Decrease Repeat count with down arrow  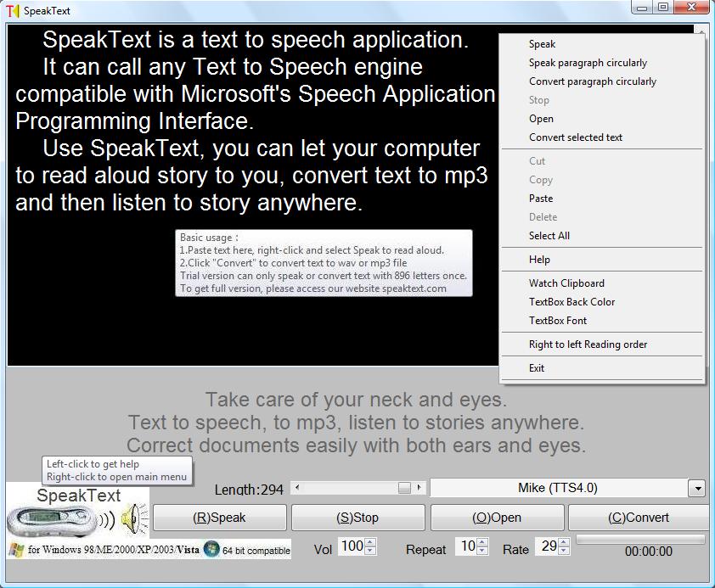483,551
